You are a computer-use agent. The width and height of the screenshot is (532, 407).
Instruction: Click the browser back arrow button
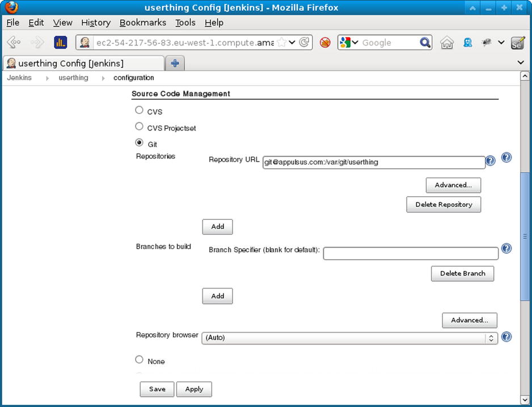14,43
